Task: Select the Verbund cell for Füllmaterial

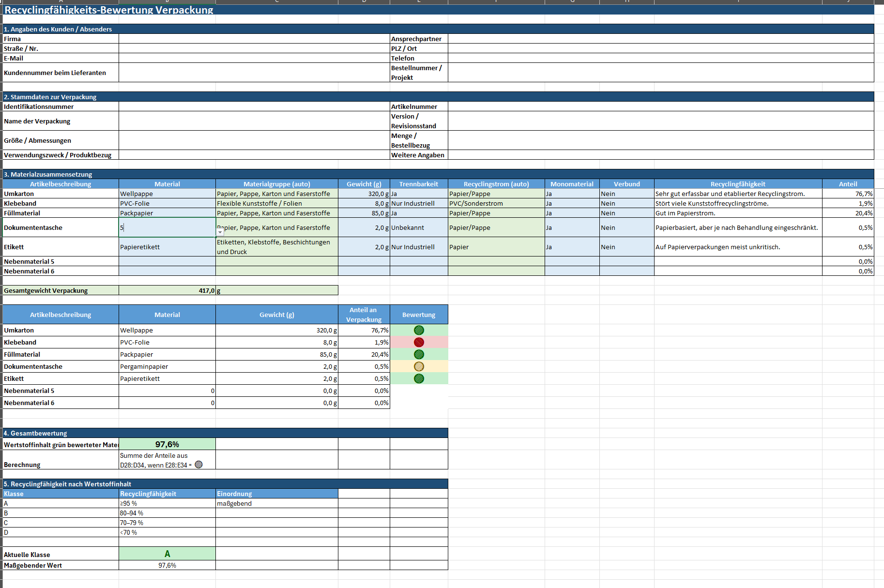Action: coord(626,213)
